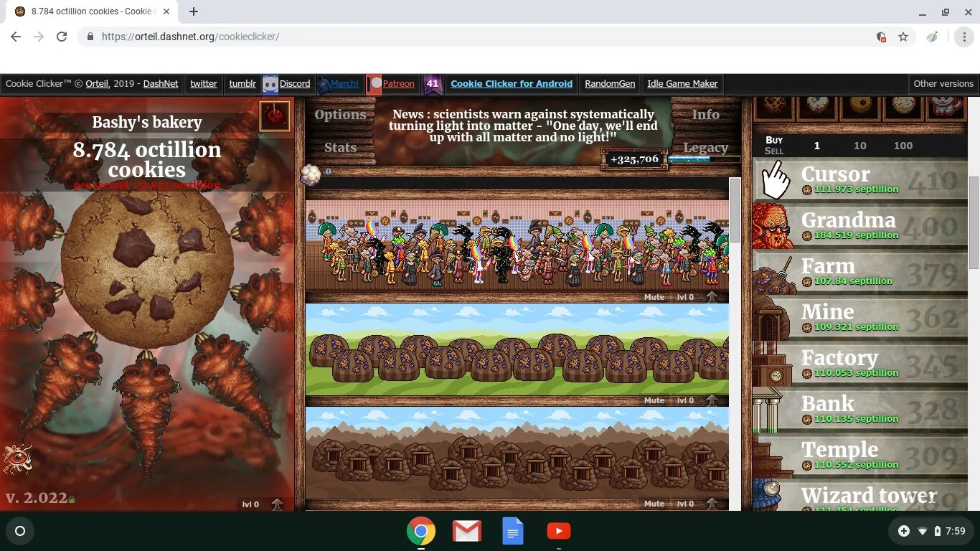Screen dimensions: 980x551
Task: Switch store mode to Buy
Action: click(774, 140)
